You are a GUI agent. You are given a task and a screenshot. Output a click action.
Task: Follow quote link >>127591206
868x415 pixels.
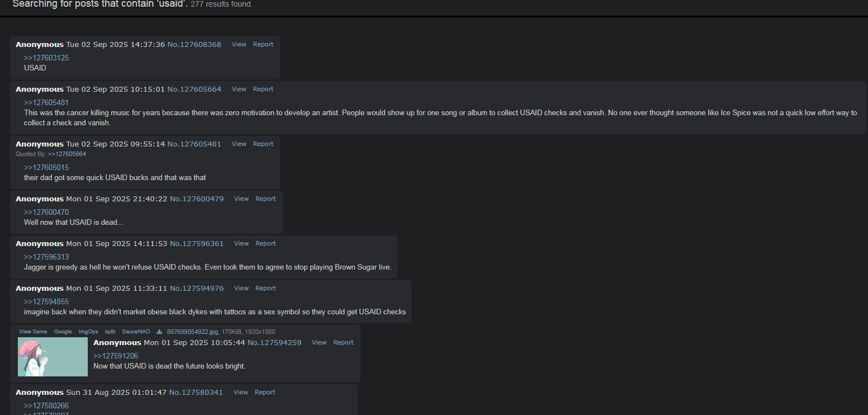[116, 356]
